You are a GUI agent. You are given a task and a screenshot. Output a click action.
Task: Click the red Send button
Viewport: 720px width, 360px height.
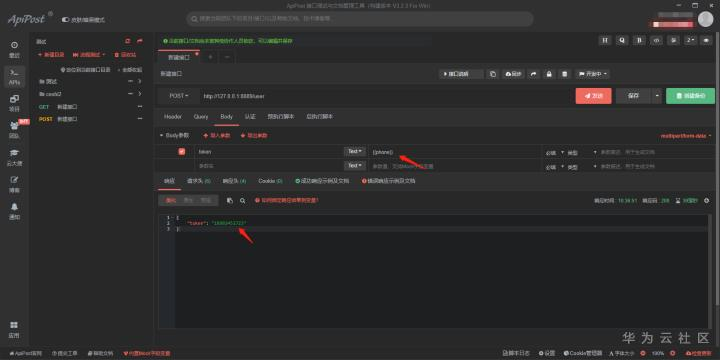click(593, 96)
